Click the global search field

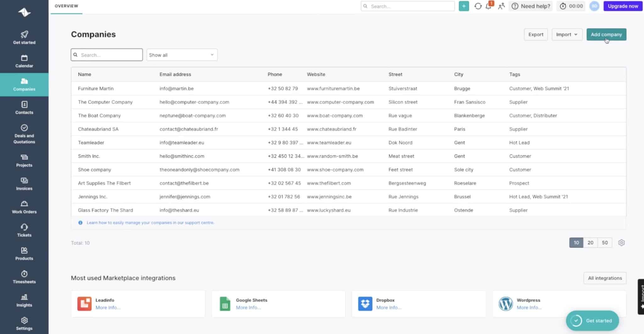[x=408, y=6]
